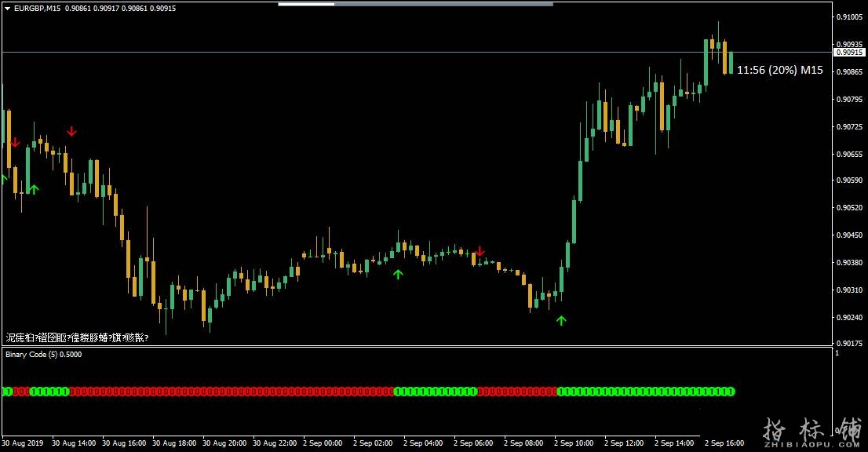Viewport: 868px width, 452px height.
Task: Click the 2 Sep 16:00 time label
Action: coord(724,443)
